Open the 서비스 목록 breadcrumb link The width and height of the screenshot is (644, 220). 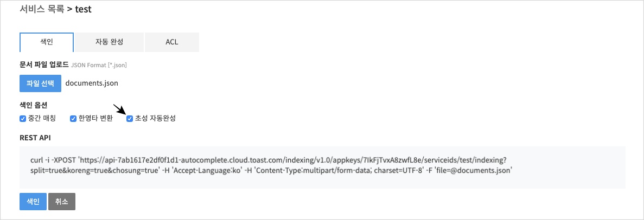click(42, 9)
